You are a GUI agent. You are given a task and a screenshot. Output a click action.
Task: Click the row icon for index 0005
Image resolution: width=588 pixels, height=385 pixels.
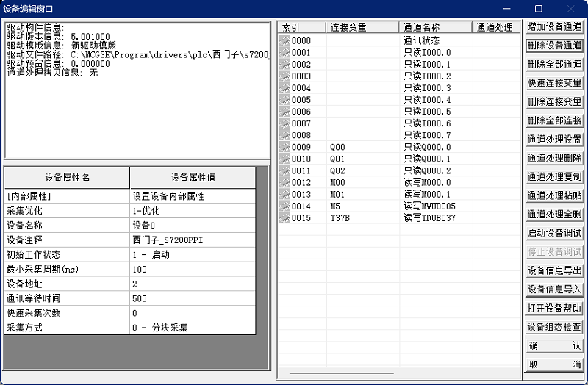coord(284,100)
